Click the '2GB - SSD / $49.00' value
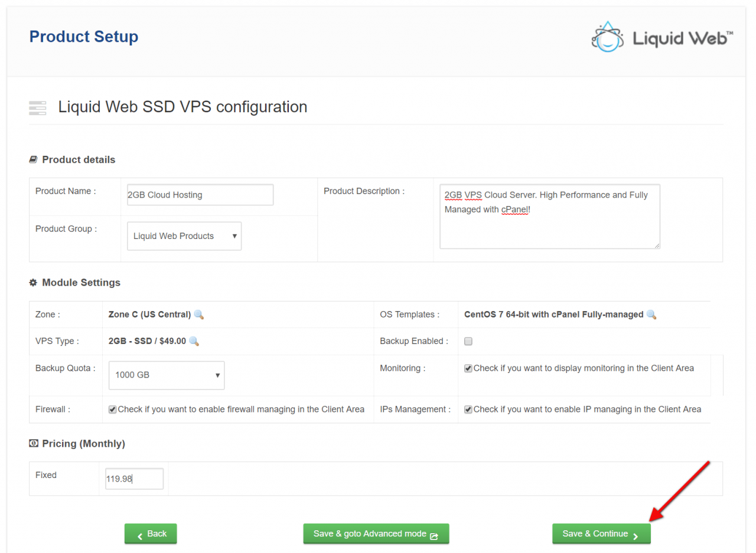 [148, 341]
